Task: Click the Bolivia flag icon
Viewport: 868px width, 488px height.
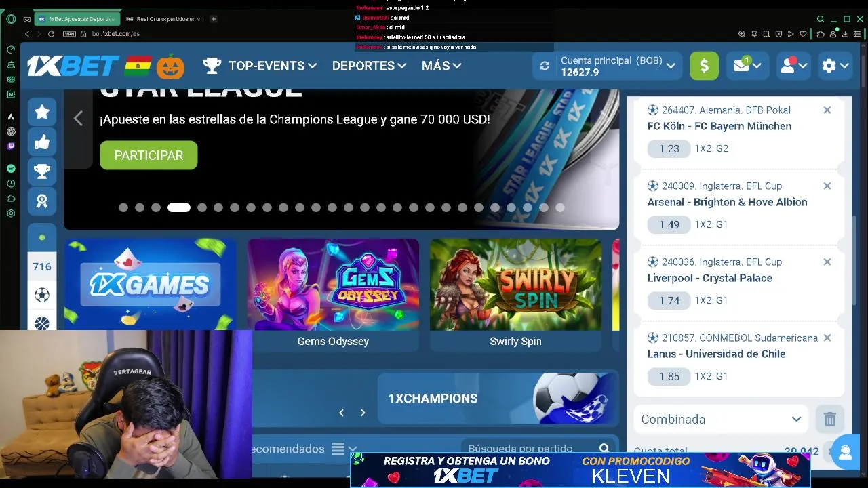Action: pyautogui.click(x=138, y=66)
